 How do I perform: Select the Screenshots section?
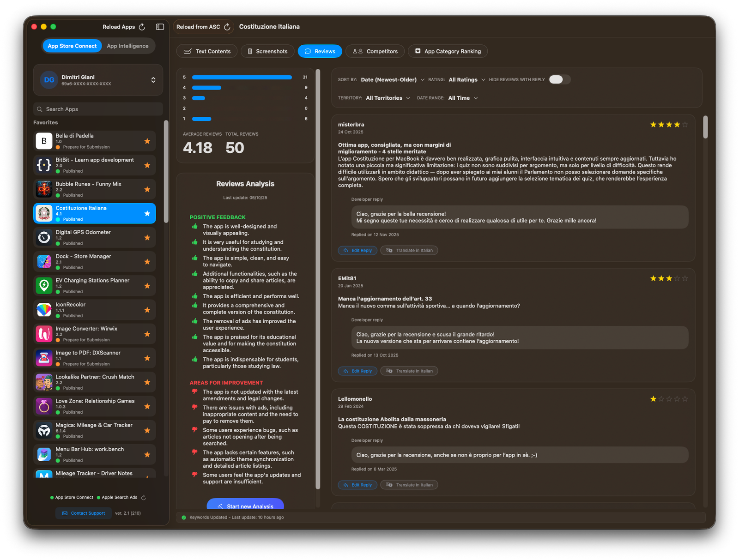pyautogui.click(x=267, y=51)
